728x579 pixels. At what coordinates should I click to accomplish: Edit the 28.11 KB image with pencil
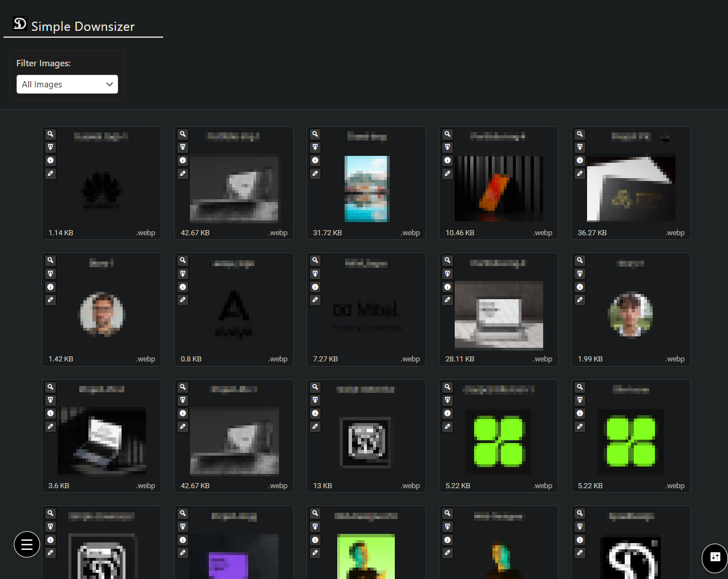tap(448, 300)
